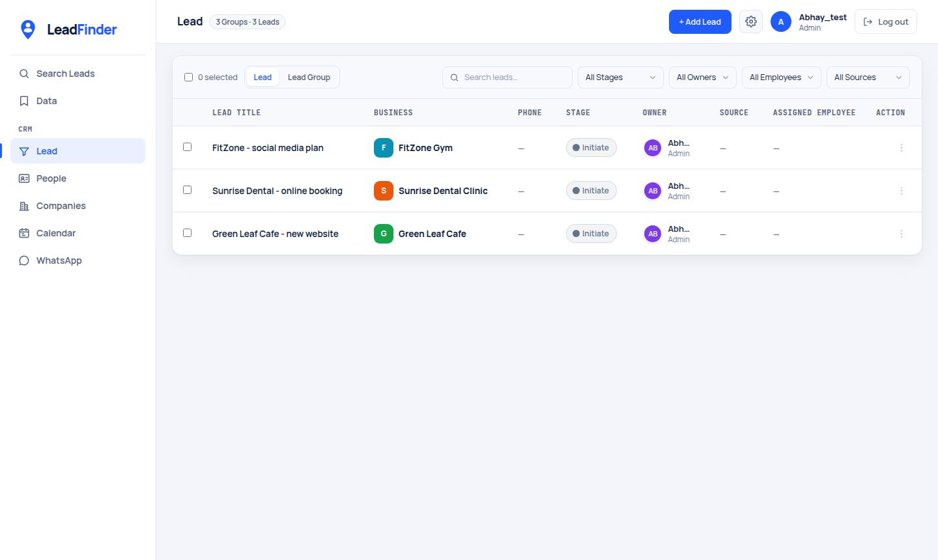Click owner avatar AB in FitZone row
This screenshot has width=938, height=560.
tap(653, 148)
